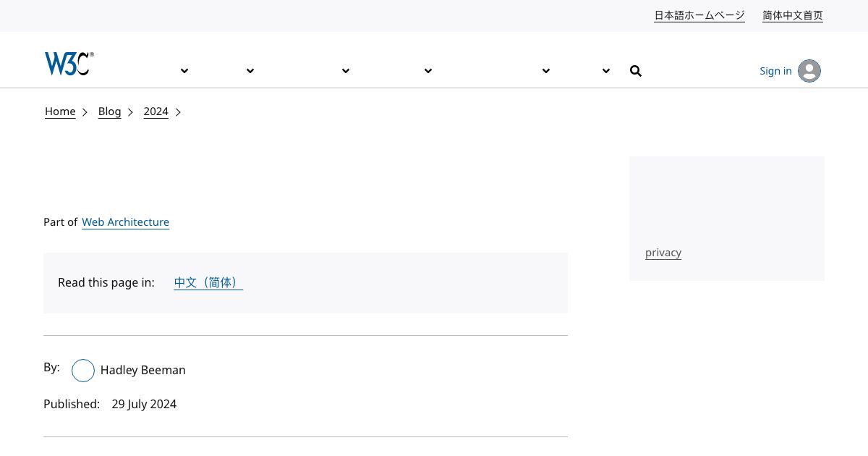Viewport: 868px width, 456px height.
Task: Click the avatar icon beside Sign in
Action: (809, 70)
